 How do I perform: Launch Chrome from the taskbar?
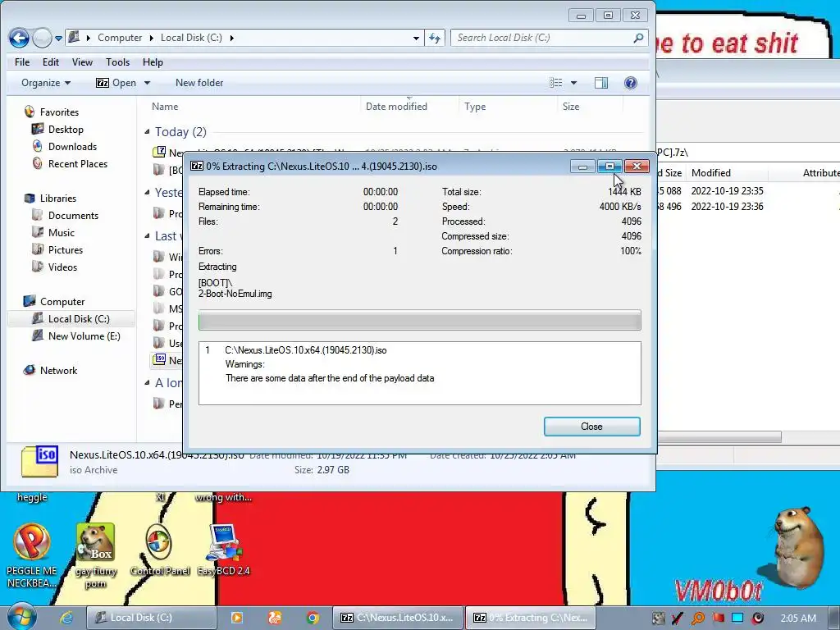(x=313, y=618)
